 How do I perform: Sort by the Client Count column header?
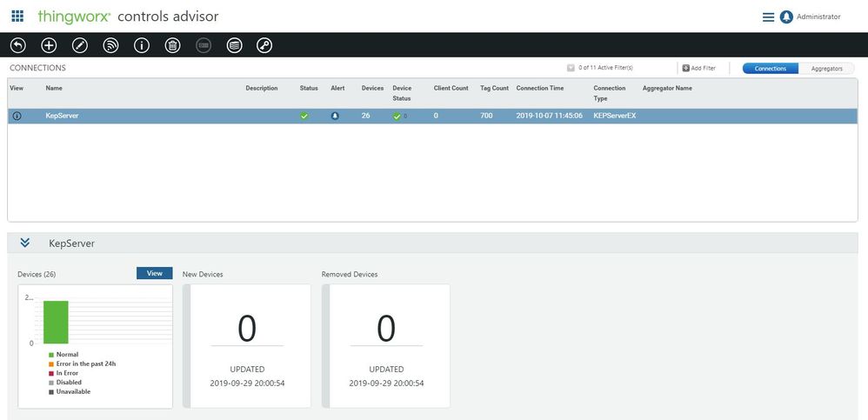(x=451, y=88)
